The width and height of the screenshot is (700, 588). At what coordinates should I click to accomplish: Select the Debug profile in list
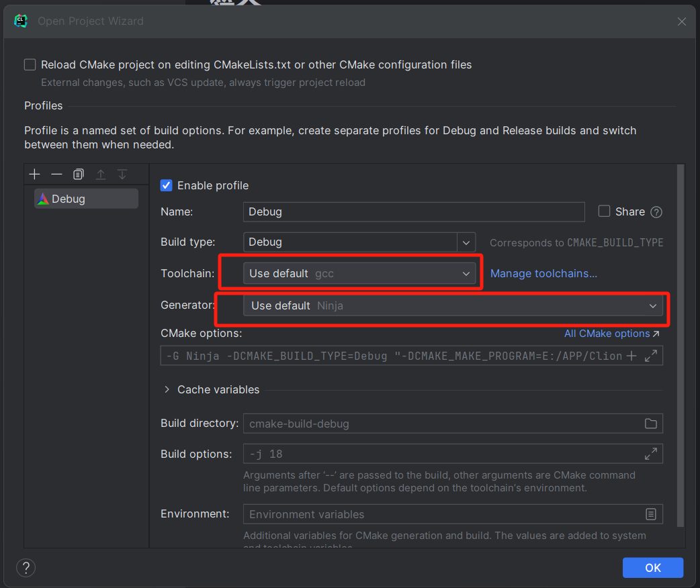point(86,199)
